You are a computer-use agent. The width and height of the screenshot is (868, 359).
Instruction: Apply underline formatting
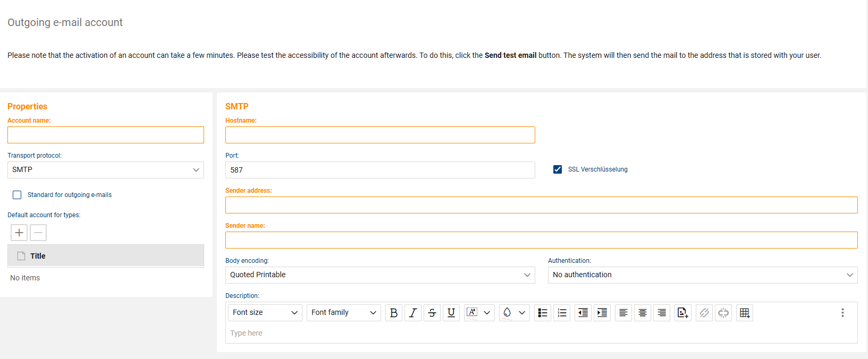pyautogui.click(x=451, y=313)
